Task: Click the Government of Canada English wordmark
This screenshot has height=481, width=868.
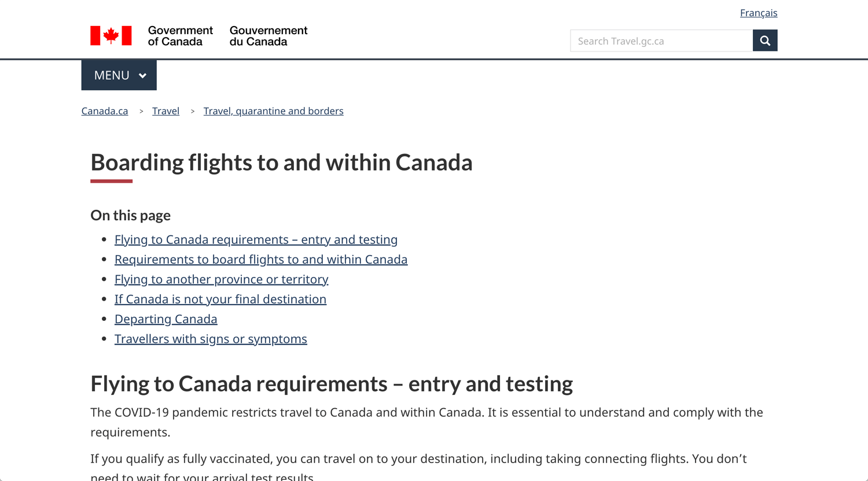Action: [x=180, y=36]
